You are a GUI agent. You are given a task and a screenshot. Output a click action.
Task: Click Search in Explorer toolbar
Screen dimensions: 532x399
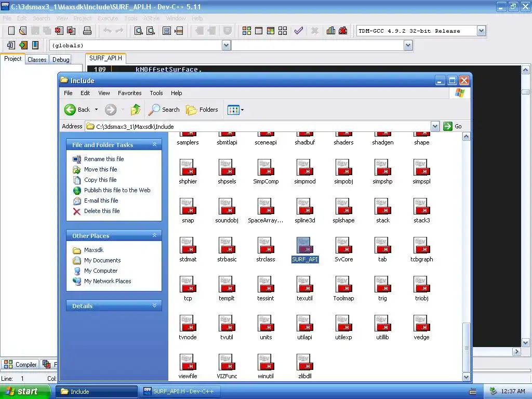164,110
